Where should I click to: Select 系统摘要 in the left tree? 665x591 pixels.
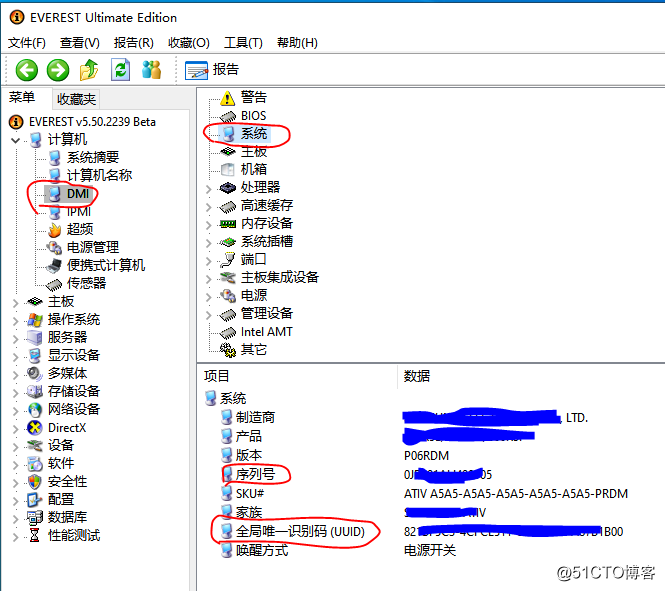point(92,157)
